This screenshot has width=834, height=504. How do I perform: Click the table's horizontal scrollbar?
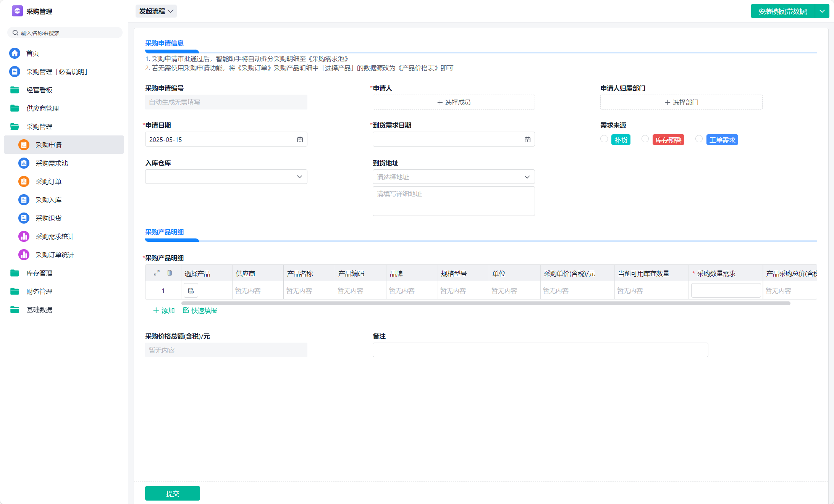click(485, 303)
